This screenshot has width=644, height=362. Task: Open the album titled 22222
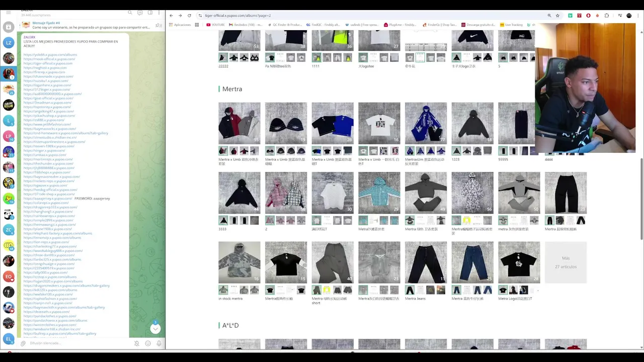coord(239,40)
